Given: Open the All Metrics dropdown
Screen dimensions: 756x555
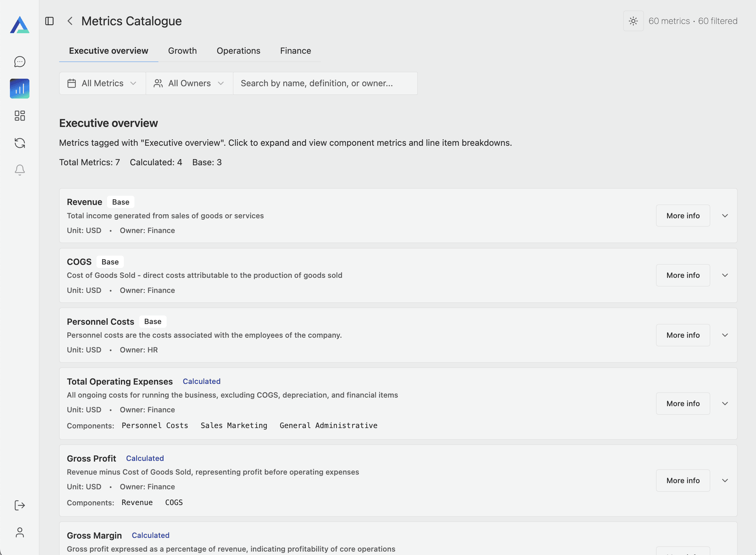Looking at the screenshot, I should (x=102, y=83).
